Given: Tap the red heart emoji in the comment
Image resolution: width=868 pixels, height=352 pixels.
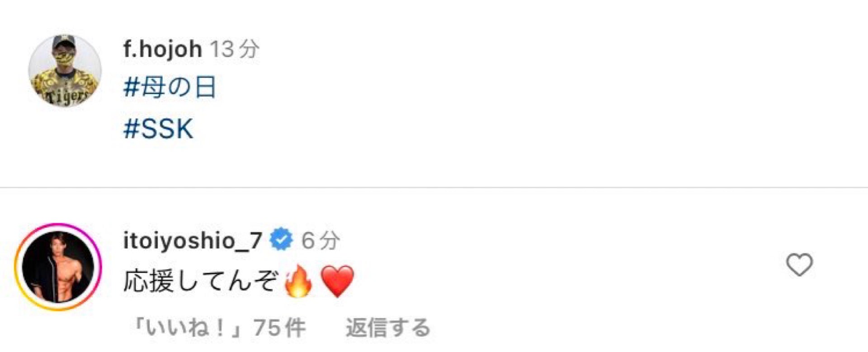Looking at the screenshot, I should (x=337, y=281).
